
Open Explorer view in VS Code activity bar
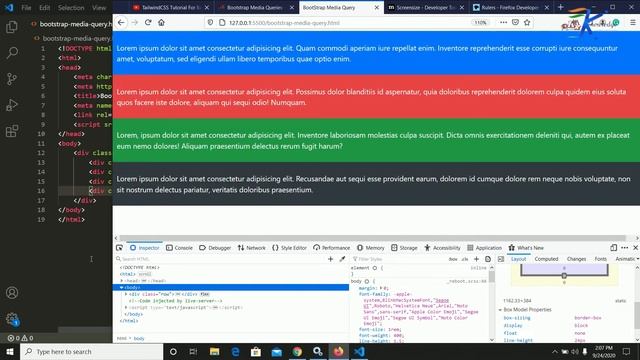pyautogui.click(x=12, y=27)
